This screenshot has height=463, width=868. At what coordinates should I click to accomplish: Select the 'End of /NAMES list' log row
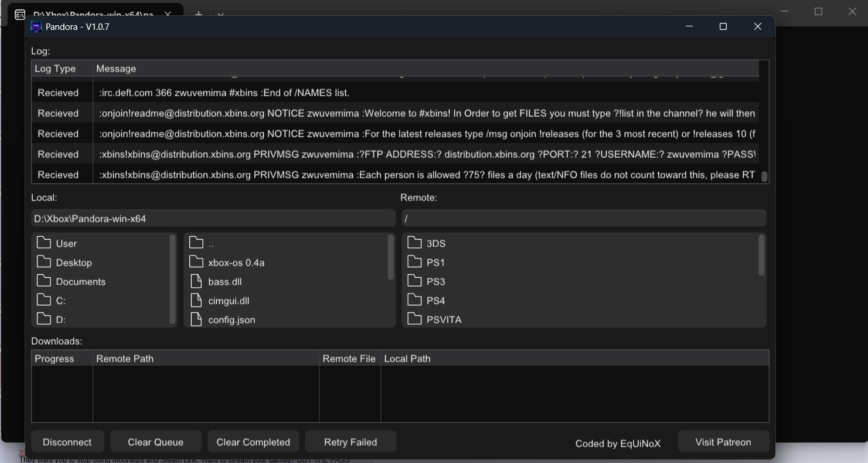pyautogui.click(x=396, y=93)
